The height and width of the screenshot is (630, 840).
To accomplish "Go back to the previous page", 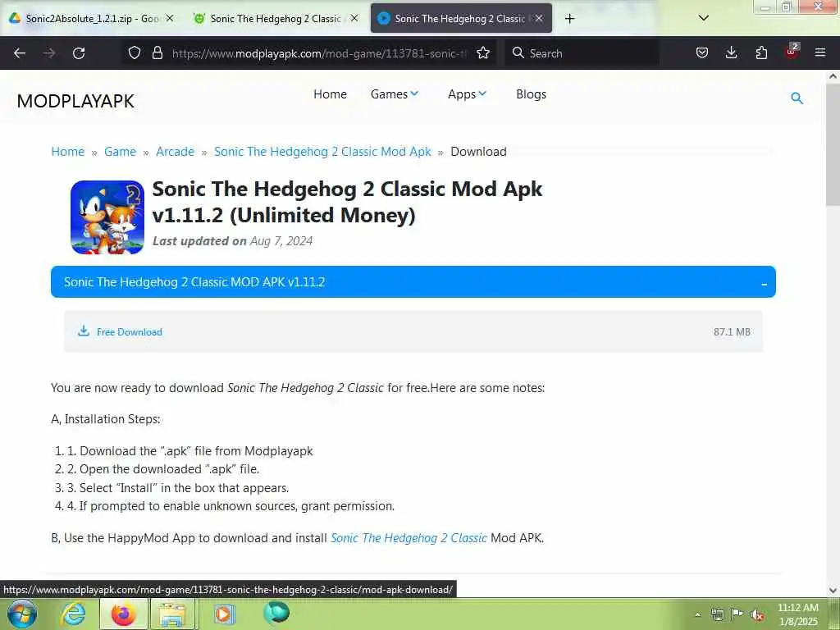I will [20, 53].
